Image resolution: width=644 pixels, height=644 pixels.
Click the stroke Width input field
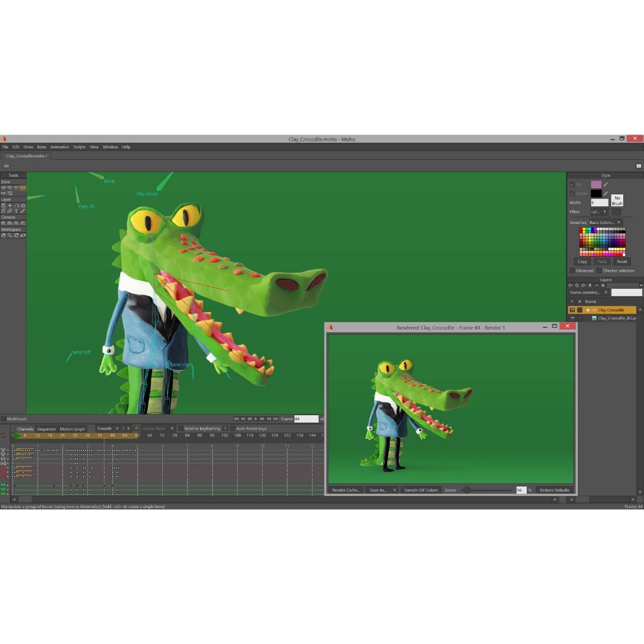(x=599, y=203)
